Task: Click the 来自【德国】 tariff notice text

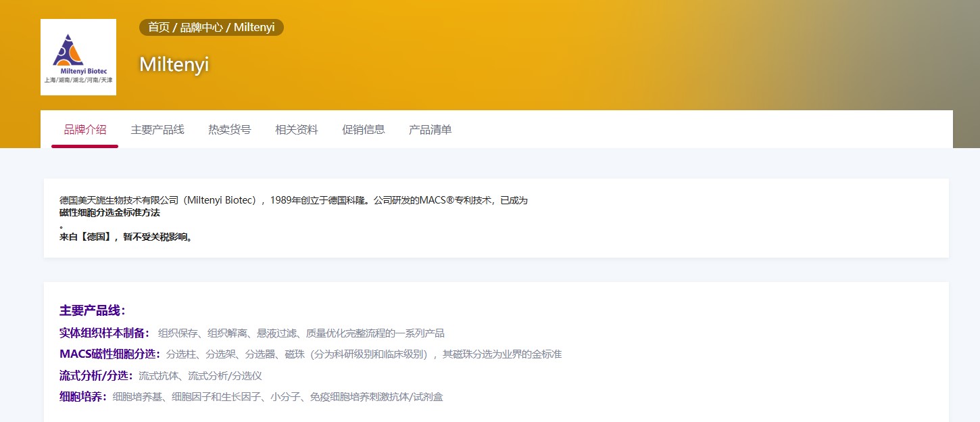Action: [126, 237]
